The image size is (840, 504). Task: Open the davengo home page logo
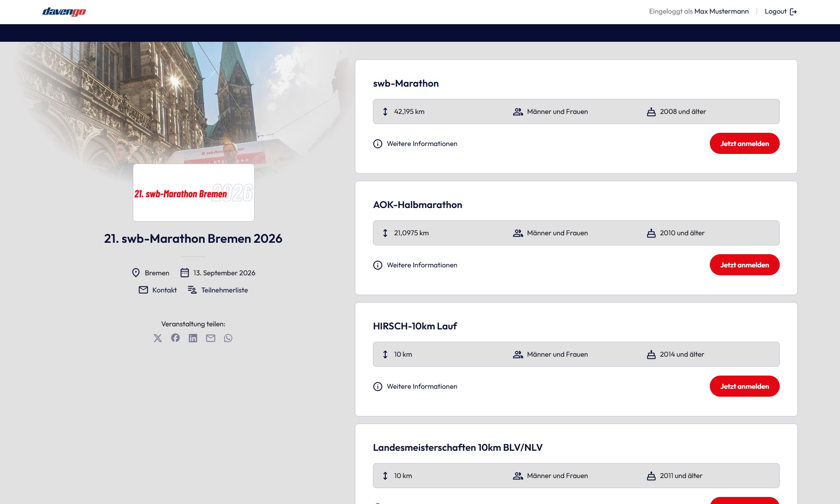tap(64, 11)
